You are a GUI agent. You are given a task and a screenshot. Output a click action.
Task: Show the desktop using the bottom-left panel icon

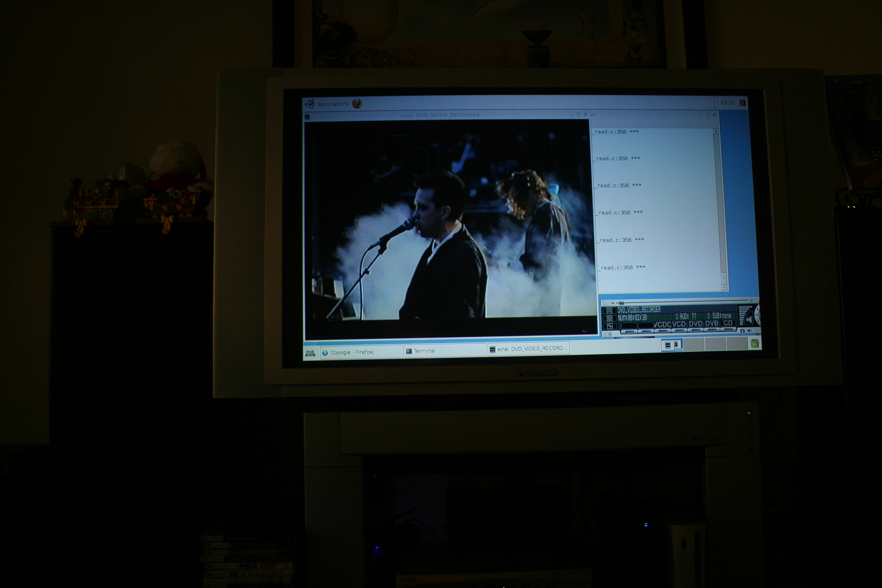click(310, 353)
